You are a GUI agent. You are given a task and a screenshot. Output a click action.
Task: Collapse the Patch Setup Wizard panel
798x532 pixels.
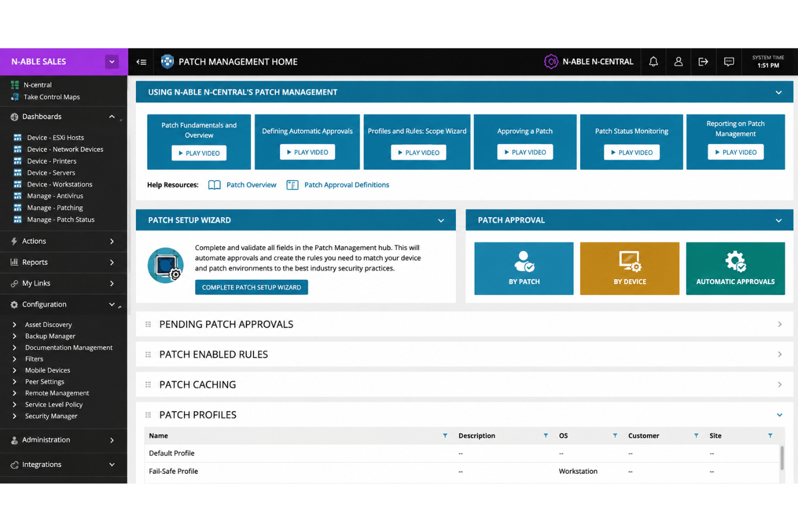(x=441, y=220)
